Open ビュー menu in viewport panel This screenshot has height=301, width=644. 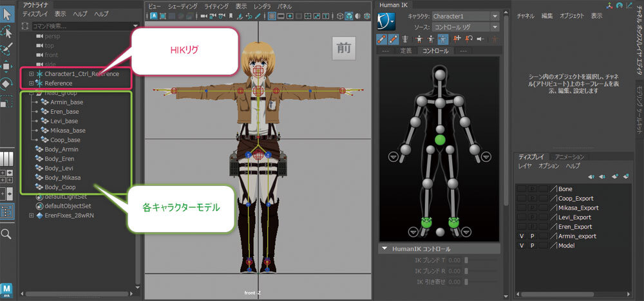[x=155, y=6]
